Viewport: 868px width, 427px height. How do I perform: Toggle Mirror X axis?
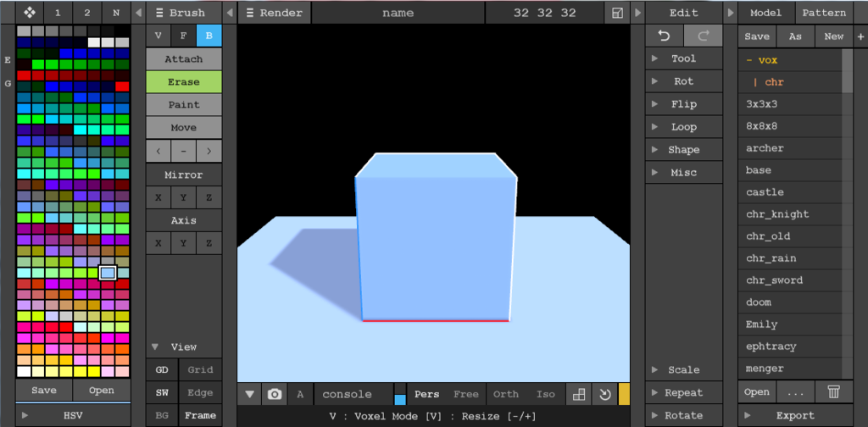(159, 197)
